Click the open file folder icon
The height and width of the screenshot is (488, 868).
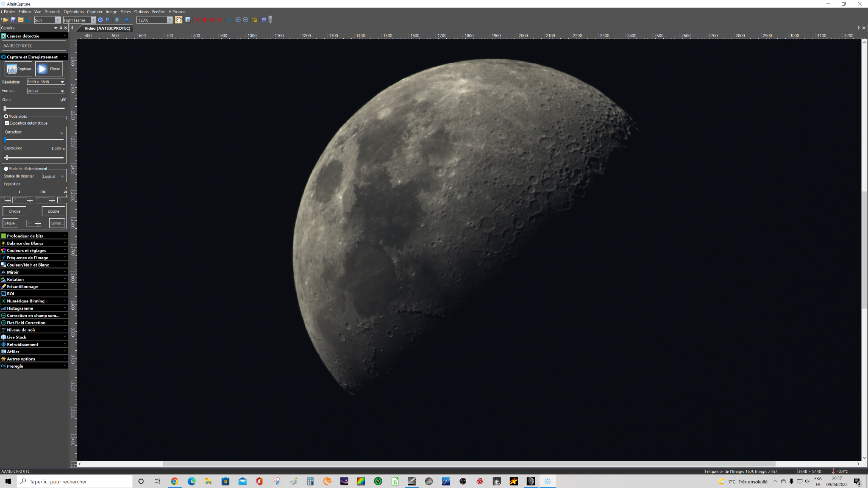tap(6, 20)
